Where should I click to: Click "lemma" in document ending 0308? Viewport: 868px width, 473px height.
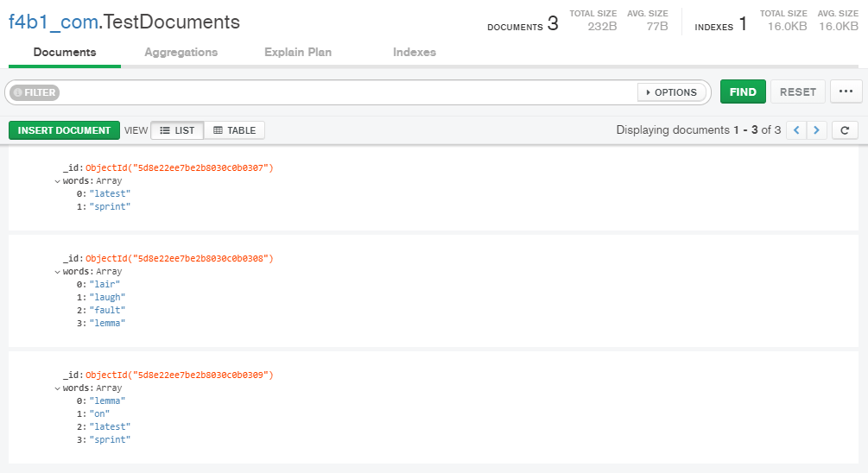107,323
